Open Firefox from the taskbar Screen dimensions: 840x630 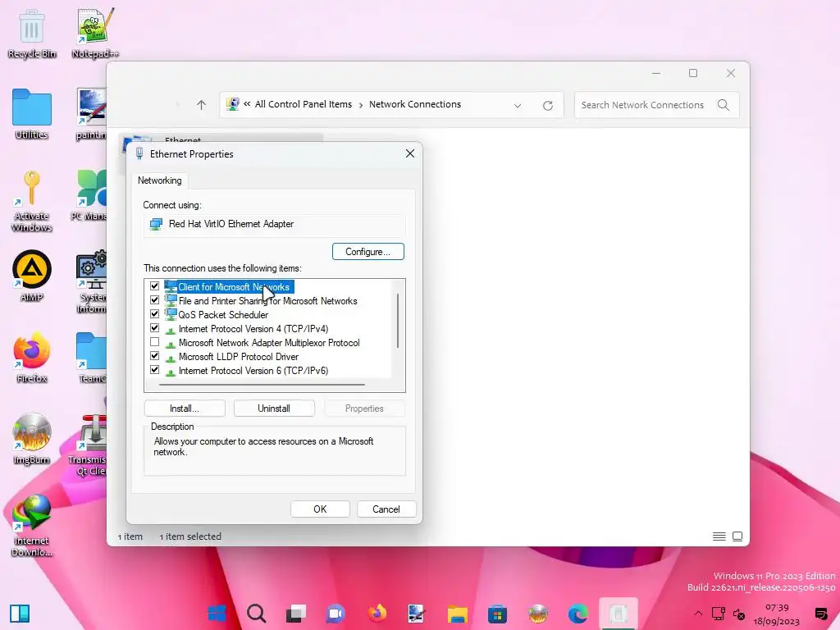pos(377,614)
